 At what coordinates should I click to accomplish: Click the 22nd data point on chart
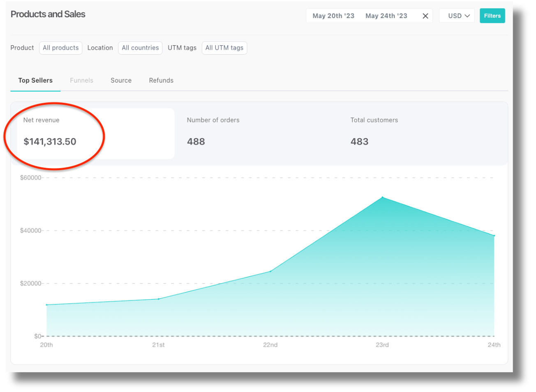(270, 272)
